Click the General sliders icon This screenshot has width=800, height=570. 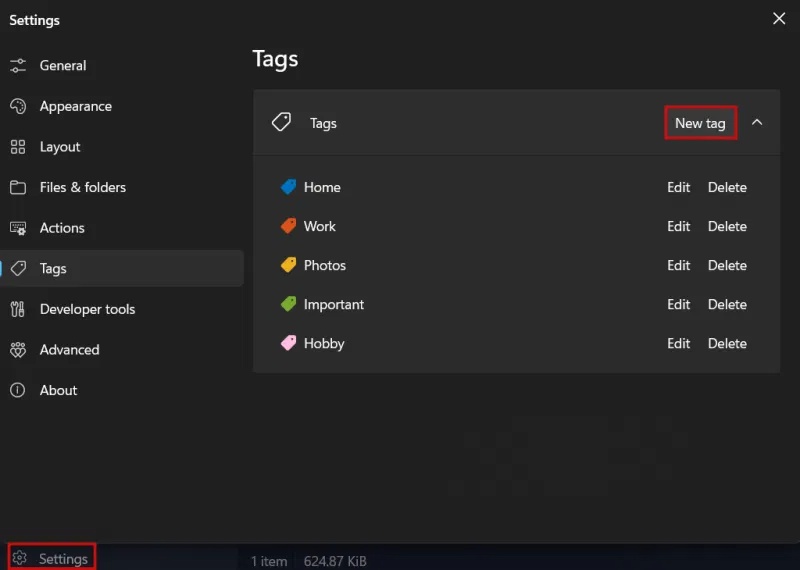(x=18, y=65)
